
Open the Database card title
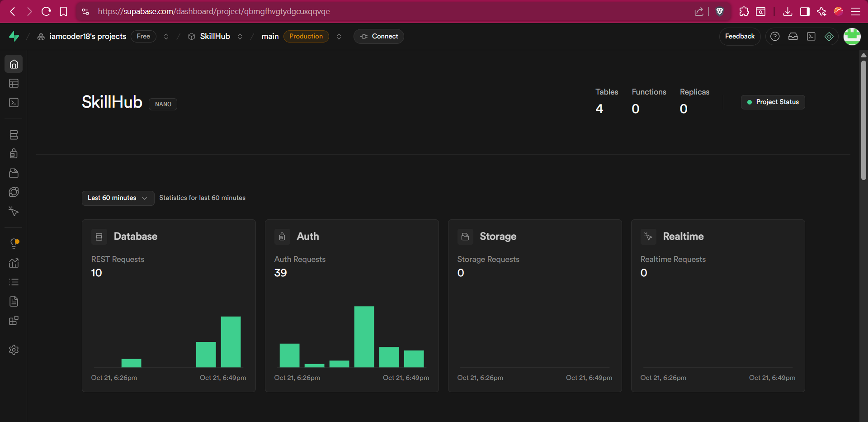coord(136,237)
